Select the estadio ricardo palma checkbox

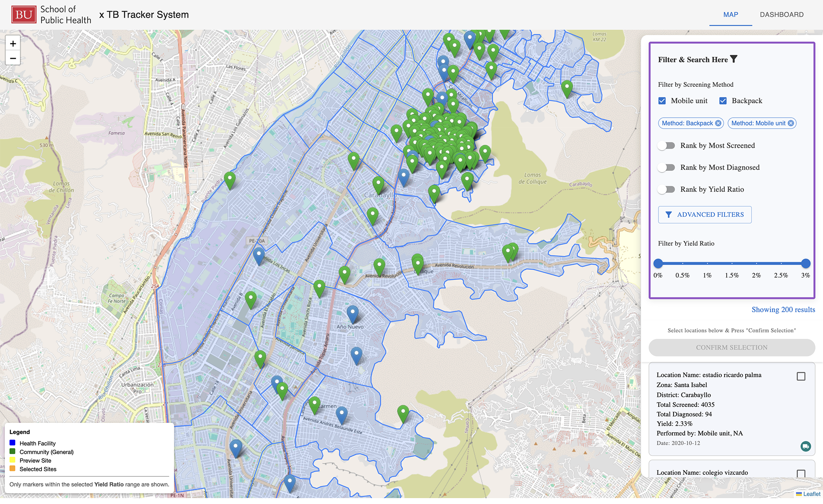point(801,376)
